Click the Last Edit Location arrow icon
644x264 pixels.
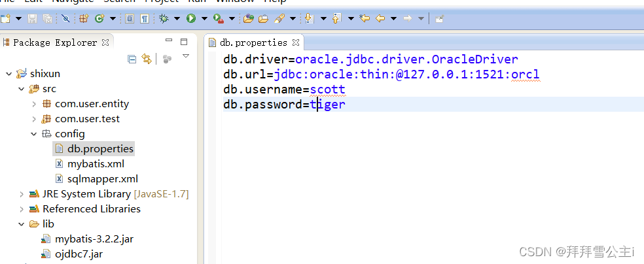(x=365, y=19)
